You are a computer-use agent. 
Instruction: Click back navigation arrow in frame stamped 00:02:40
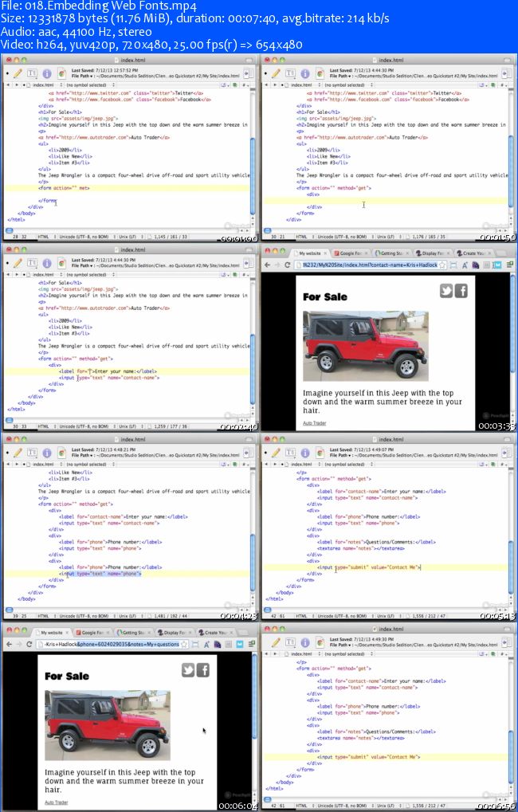click(x=8, y=274)
